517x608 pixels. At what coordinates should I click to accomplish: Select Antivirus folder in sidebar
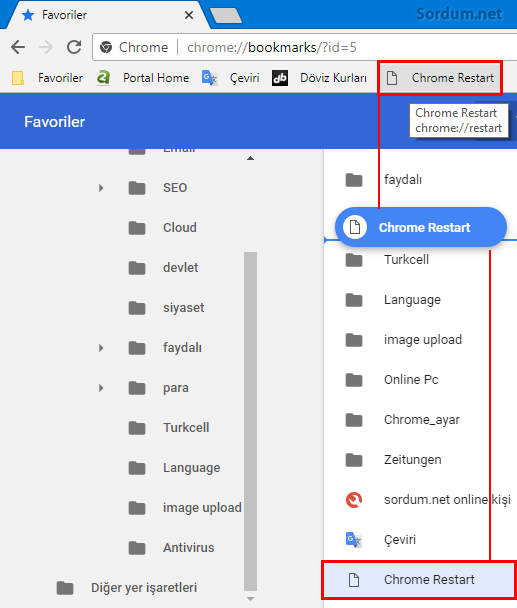(188, 548)
